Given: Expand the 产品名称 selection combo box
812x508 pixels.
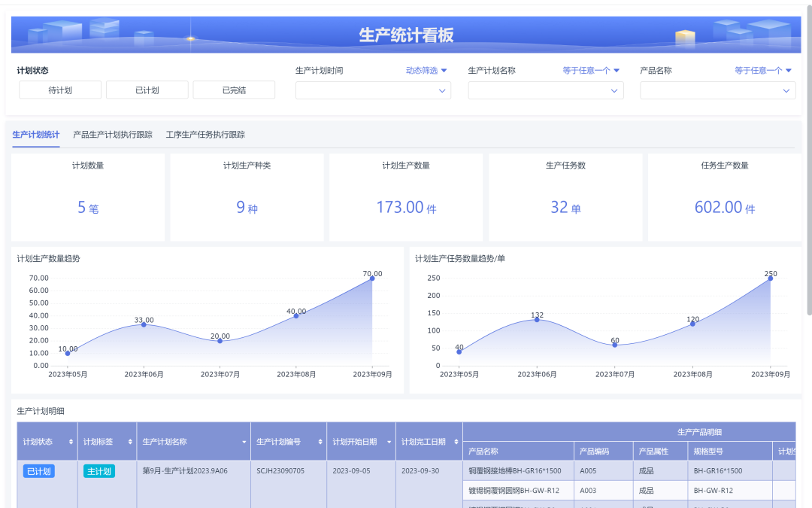Looking at the screenshot, I should [x=717, y=90].
